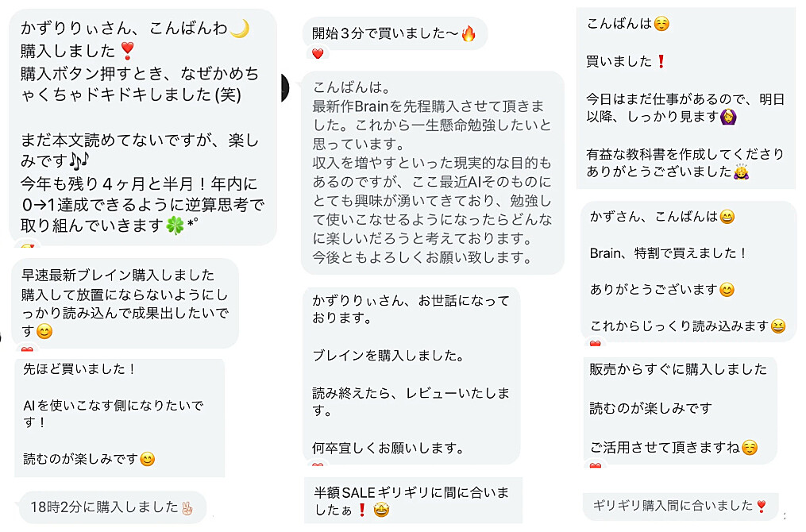Viewport: 806px width, 532px height.
Task: Click the grinning emoji after かずさん、こんばんは
Action: 727,216
